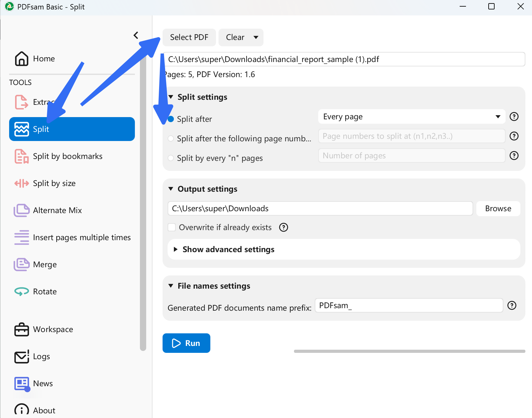Image resolution: width=532 pixels, height=418 pixels.
Task: Click Browse for output folder
Action: (498, 208)
